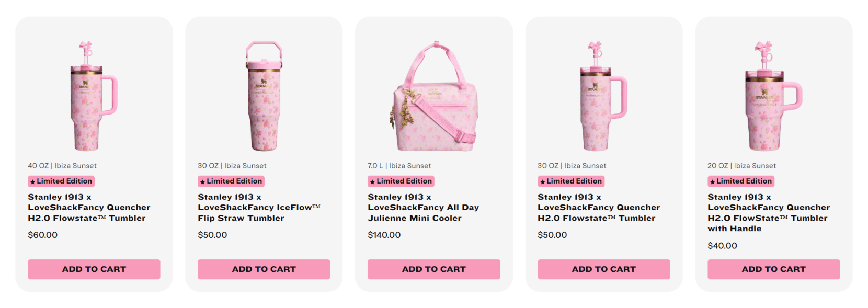The width and height of the screenshot is (868, 308).
Task: Click the $140.00 price of the Mini Cooler
Action: [x=384, y=235]
